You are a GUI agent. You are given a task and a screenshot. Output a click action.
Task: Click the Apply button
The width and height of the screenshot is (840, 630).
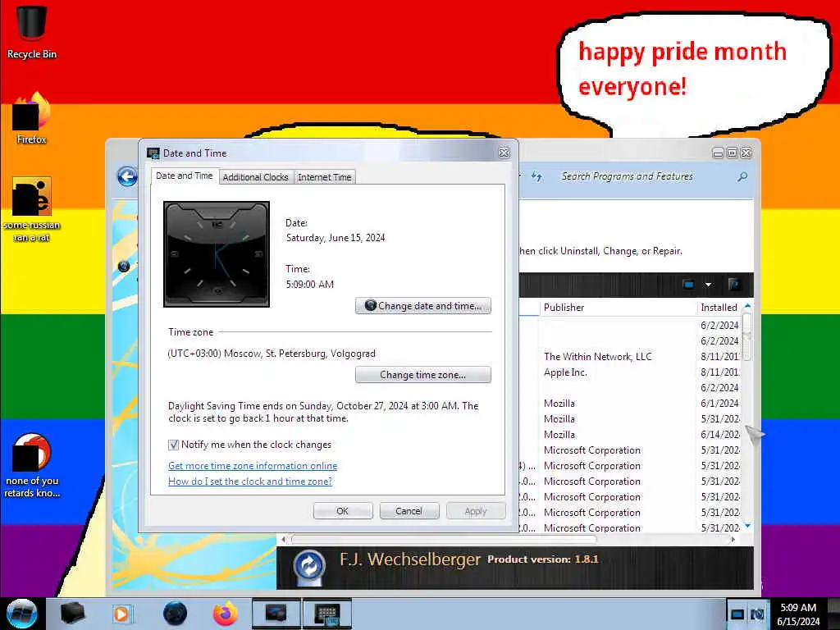(476, 511)
